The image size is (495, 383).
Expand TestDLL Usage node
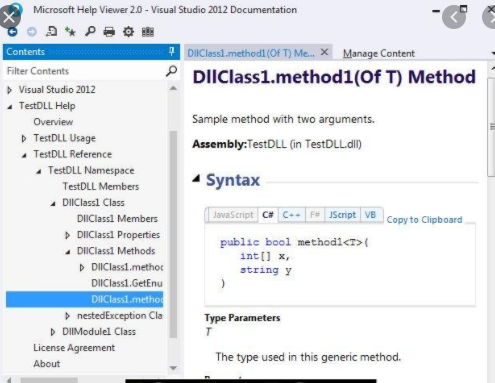24,138
